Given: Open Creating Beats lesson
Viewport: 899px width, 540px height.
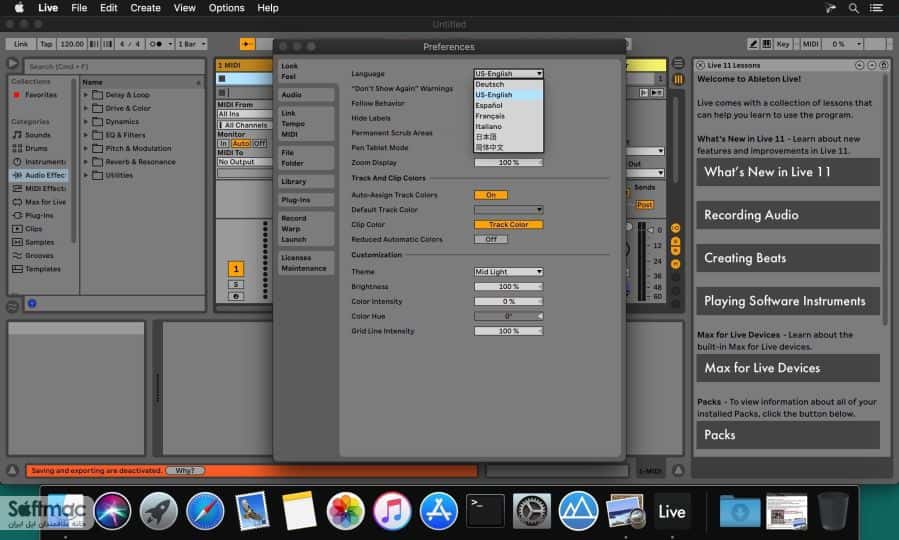Looking at the screenshot, I should click(x=788, y=258).
